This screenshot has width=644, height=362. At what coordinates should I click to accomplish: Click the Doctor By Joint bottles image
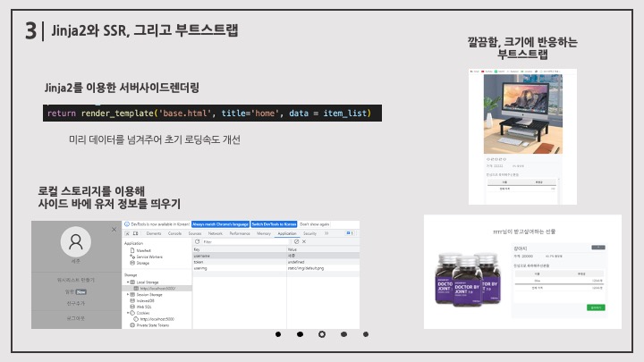(468, 280)
